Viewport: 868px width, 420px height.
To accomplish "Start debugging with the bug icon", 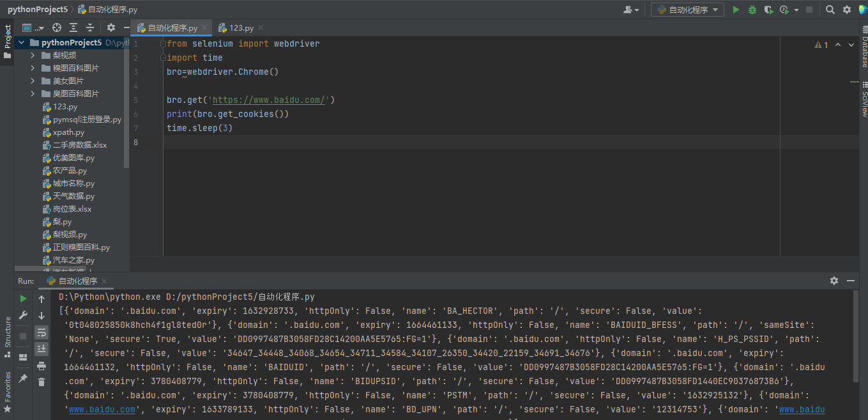I will coord(752,10).
